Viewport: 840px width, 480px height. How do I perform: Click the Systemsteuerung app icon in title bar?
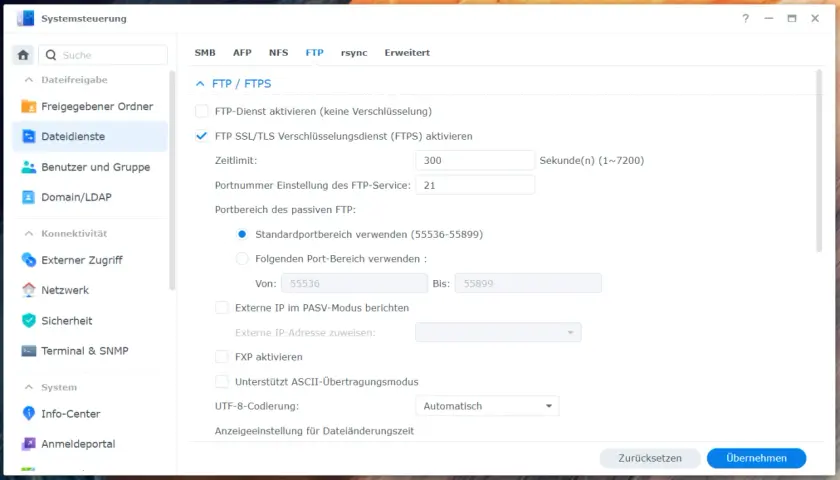(25, 18)
